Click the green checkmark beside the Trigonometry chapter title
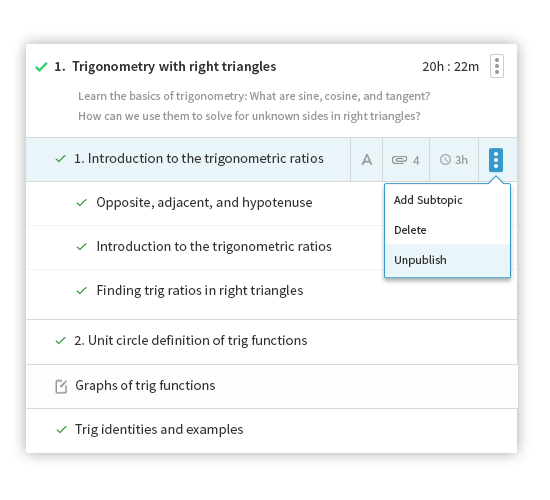The height and width of the screenshot is (500, 550). [x=41, y=66]
